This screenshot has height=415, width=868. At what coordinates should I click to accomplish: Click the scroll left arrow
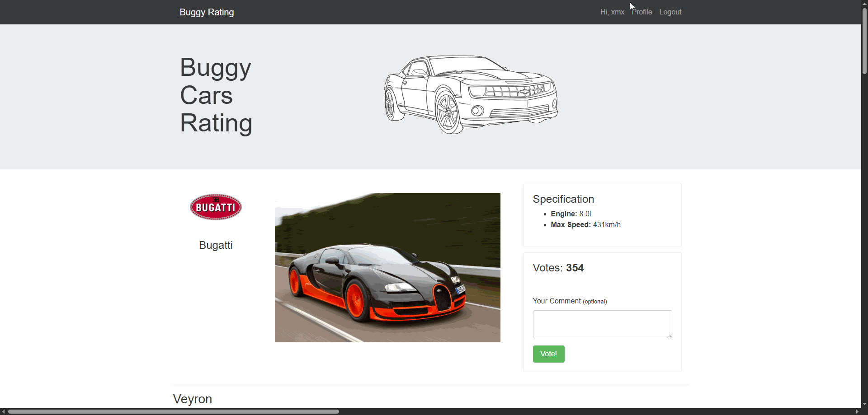pyautogui.click(x=3, y=412)
